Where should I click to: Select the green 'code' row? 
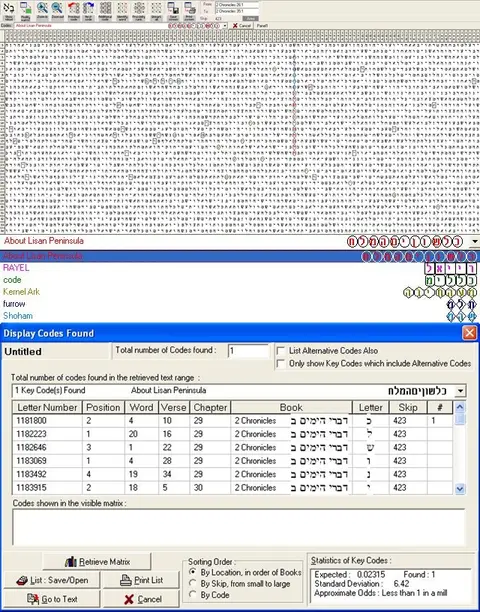pos(240,280)
